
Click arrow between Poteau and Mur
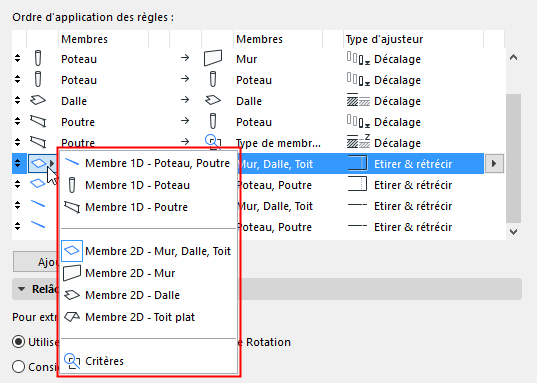click(185, 58)
